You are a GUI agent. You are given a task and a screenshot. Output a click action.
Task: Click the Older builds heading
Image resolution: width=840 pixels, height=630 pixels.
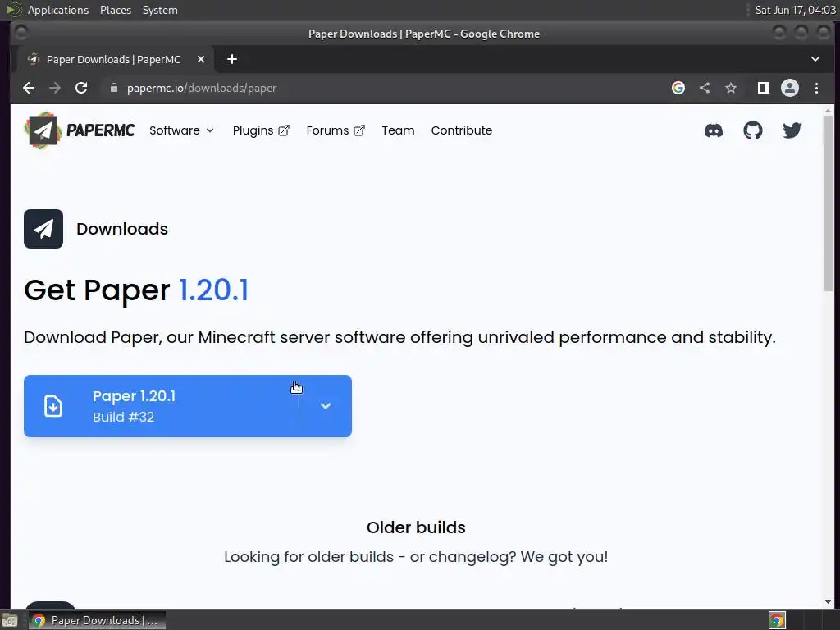coord(416,527)
